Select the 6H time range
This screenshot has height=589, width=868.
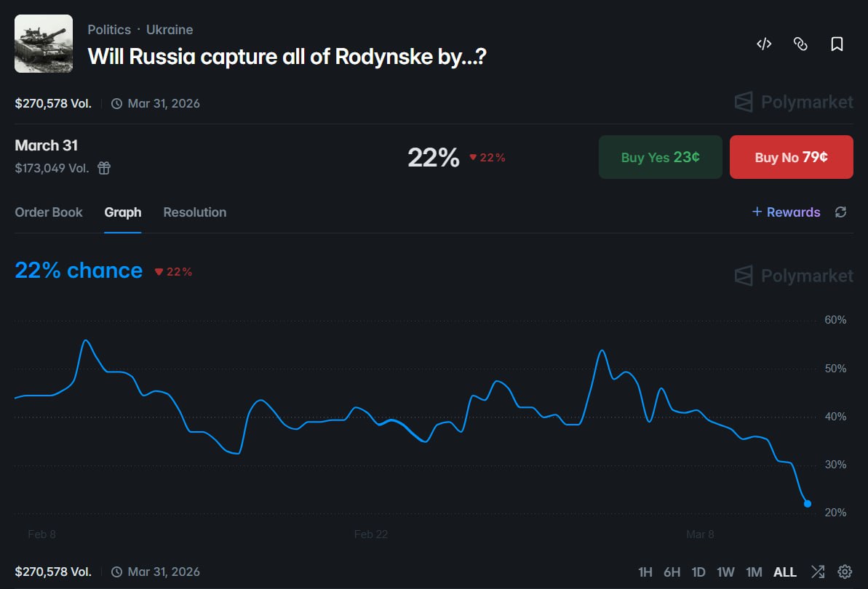672,572
